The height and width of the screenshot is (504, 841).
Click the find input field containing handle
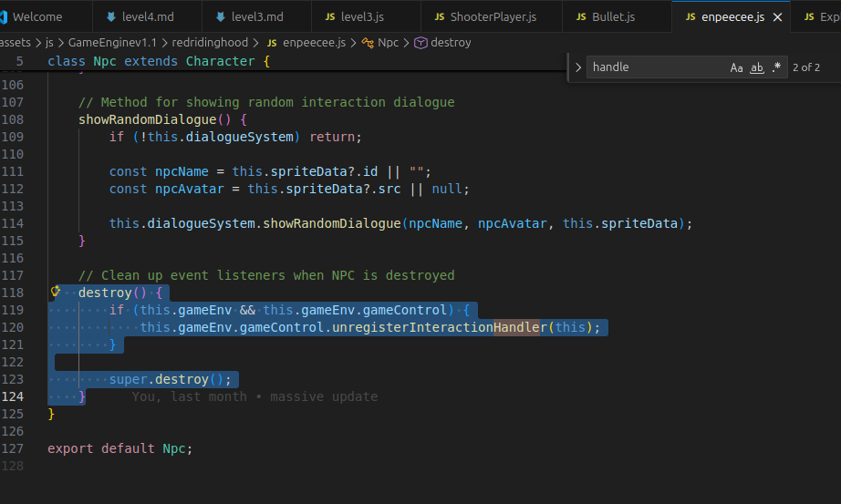pos(657,67)
